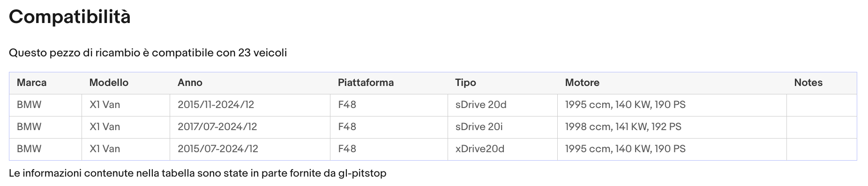Image resolution: width=868 pixels, height=186 pixels.
Task: Click the text about 23 compatible vehicles
Action: click(148, 53)
